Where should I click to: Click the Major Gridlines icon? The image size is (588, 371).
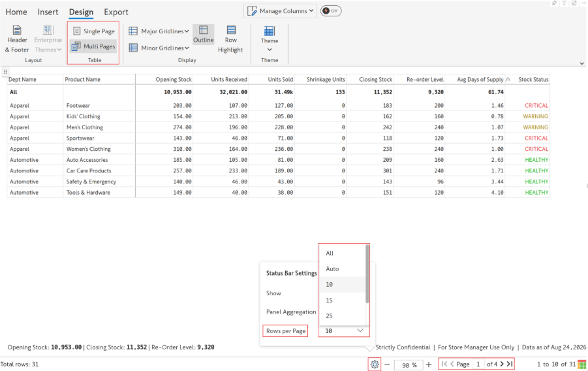pyautogui.click(x=133, y=31)
